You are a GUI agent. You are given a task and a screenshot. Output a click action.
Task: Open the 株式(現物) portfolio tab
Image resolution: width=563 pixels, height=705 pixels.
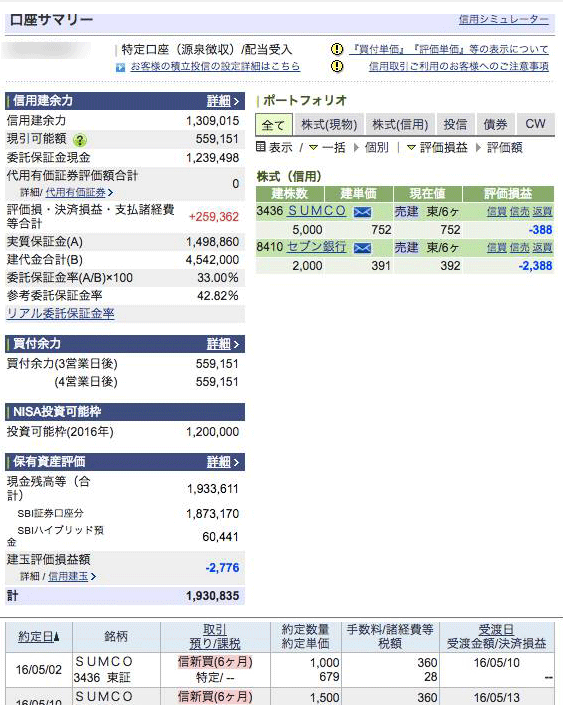[329, 125]
